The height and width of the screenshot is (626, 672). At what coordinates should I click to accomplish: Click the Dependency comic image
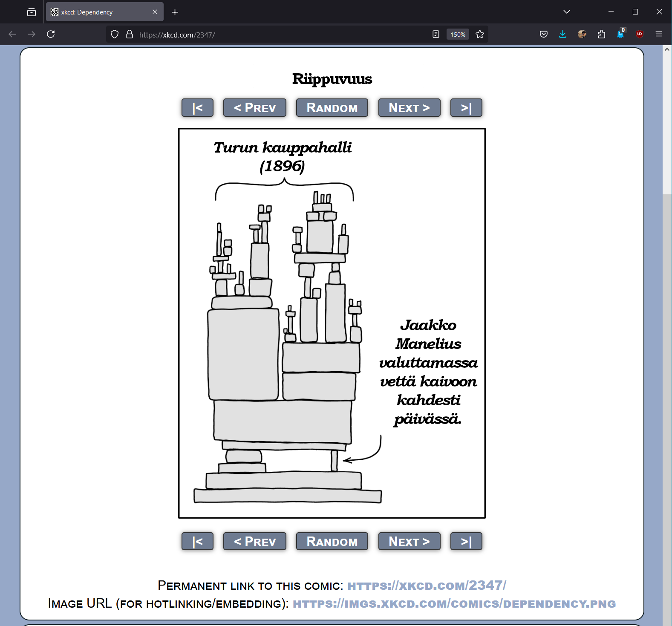332,323
